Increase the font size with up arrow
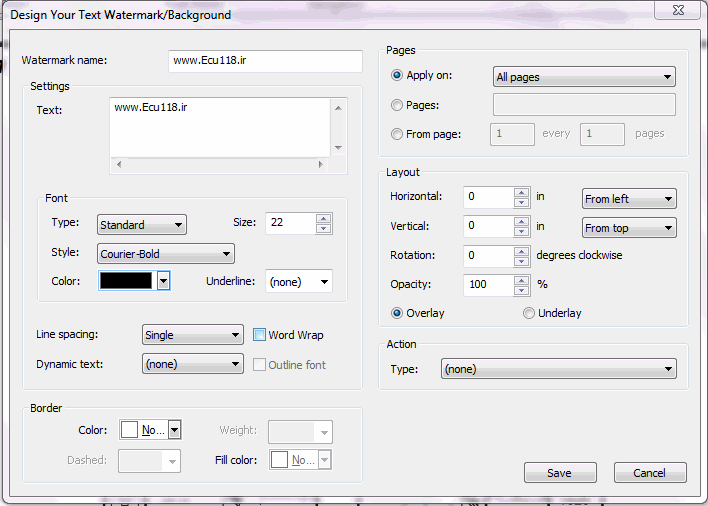The height and width of the screenshot is (506, 708). coord(323,218)
